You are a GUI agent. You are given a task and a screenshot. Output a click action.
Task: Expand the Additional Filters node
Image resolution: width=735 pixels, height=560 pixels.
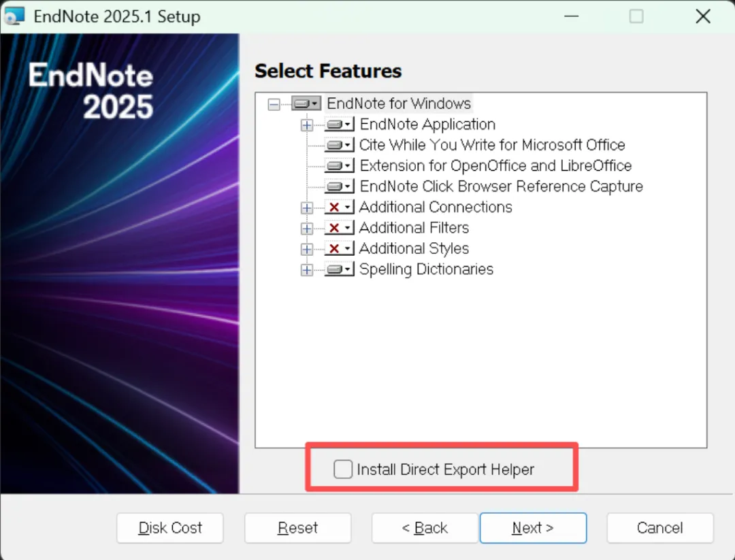pos(307,229)
